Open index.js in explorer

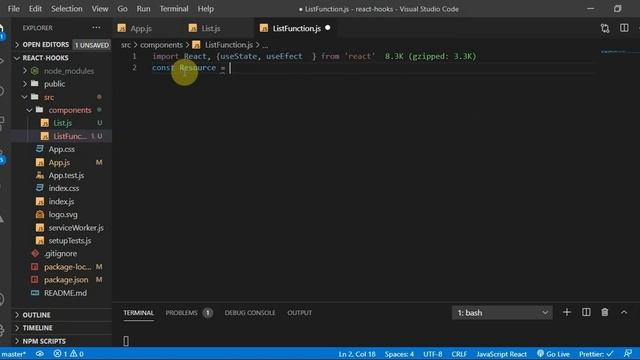point(61,201)
